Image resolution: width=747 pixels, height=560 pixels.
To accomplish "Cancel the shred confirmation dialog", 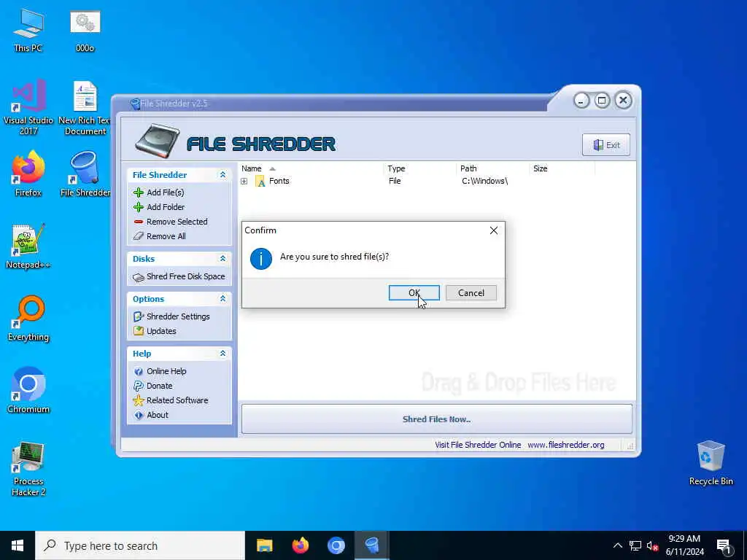I will click(x=471, y=293).
